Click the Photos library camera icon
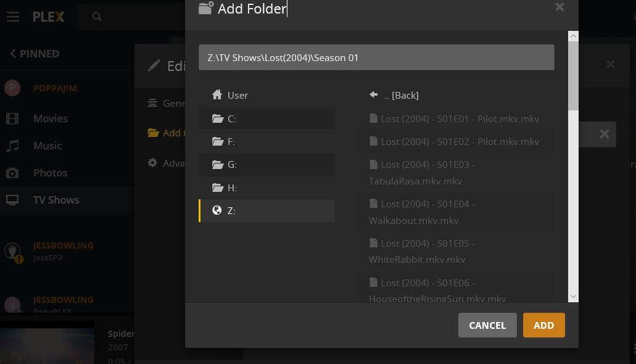The width and height of the screenshot is (636, 364). pos(12,173)
